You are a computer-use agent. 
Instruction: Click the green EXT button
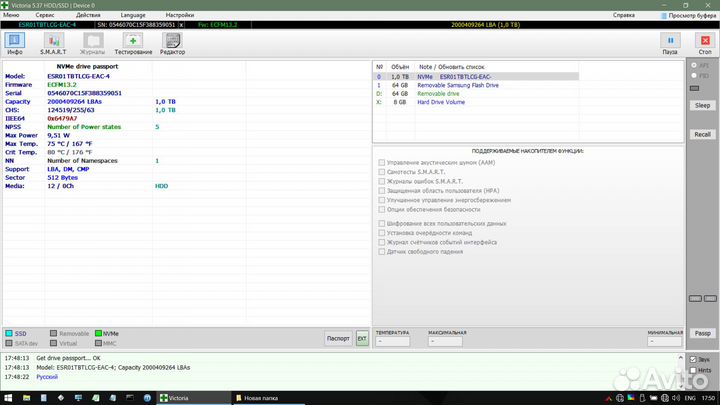pos(362,339)
